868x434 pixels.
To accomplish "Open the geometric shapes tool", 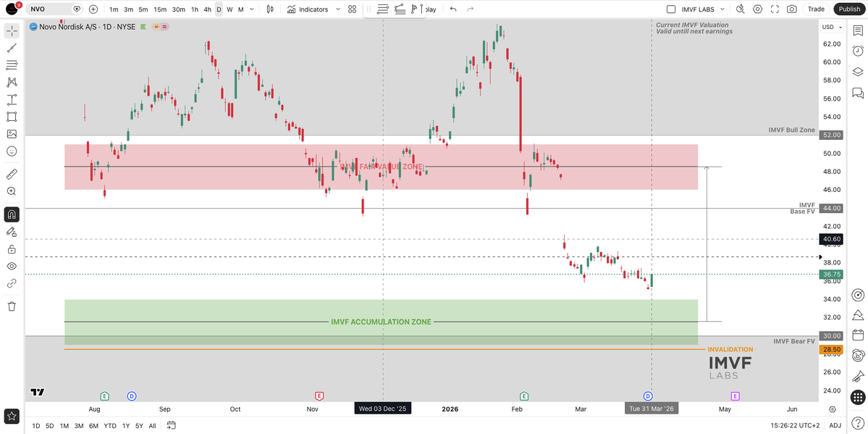I will coord(12,117).
